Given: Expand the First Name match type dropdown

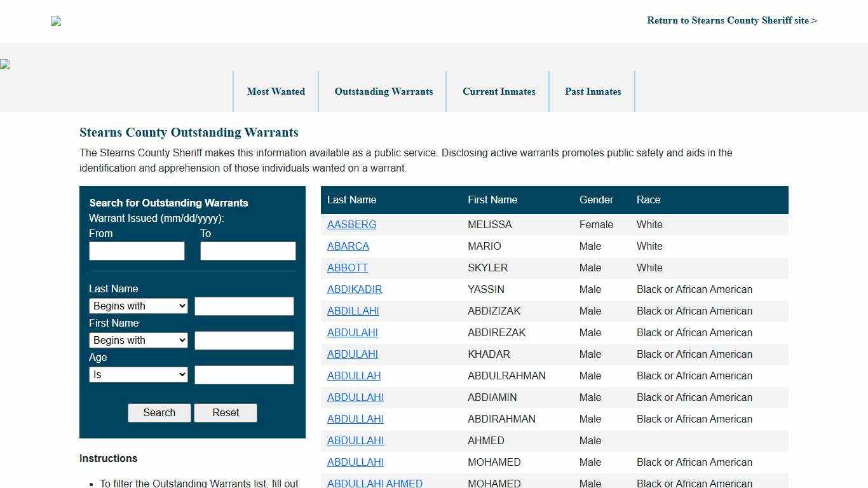Looking at the screenshot, I should [139, 341].
